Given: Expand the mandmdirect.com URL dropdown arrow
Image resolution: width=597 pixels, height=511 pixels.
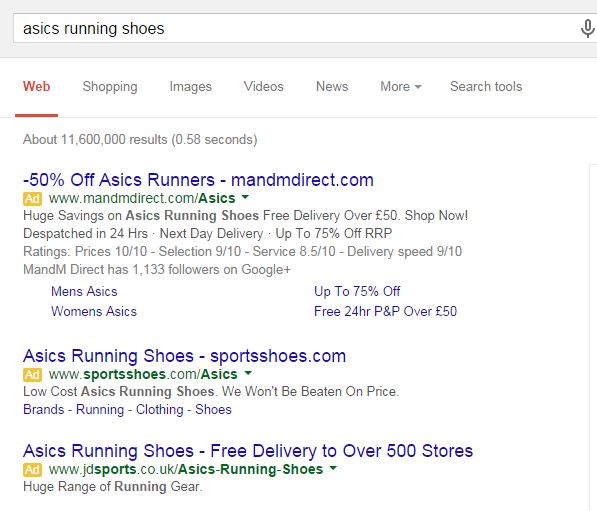Looking at the screenshot, I should click(x=245, y=197).
